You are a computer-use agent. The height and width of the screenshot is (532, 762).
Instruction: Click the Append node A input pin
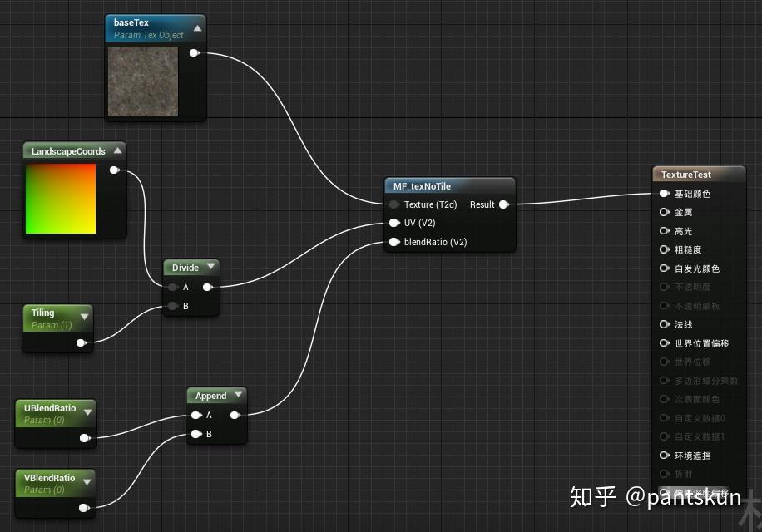pyautogui.click(x=196, y=415)
